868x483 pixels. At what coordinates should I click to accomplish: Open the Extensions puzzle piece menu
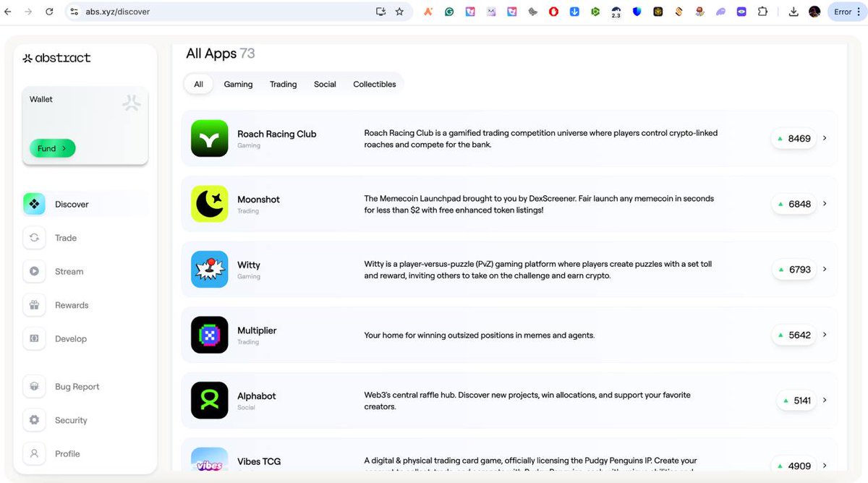coord(762,12)
